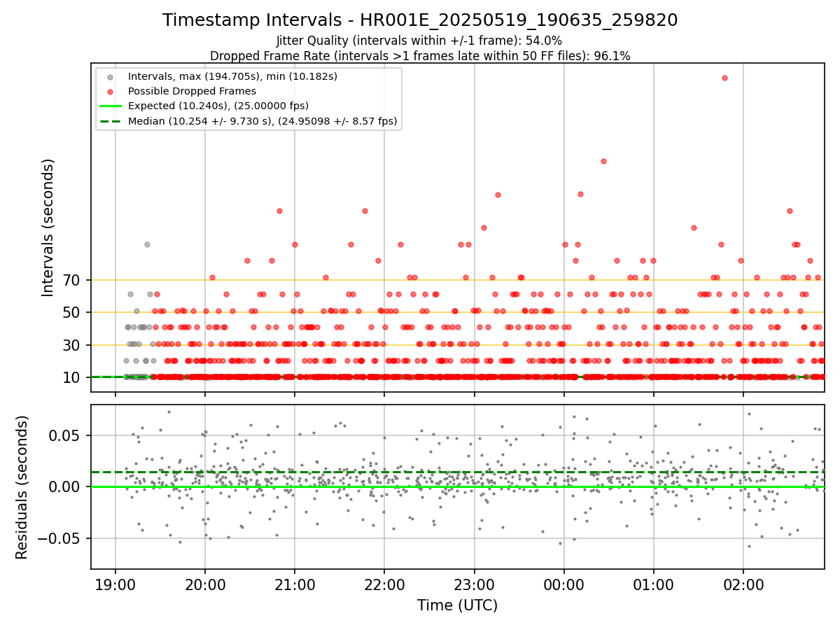Image resolution: width=840 pixels, height=630 pixels.
Task: Click the highest red outlier point near 01:45
Action: pyautogui.click(x=724, y=78)
